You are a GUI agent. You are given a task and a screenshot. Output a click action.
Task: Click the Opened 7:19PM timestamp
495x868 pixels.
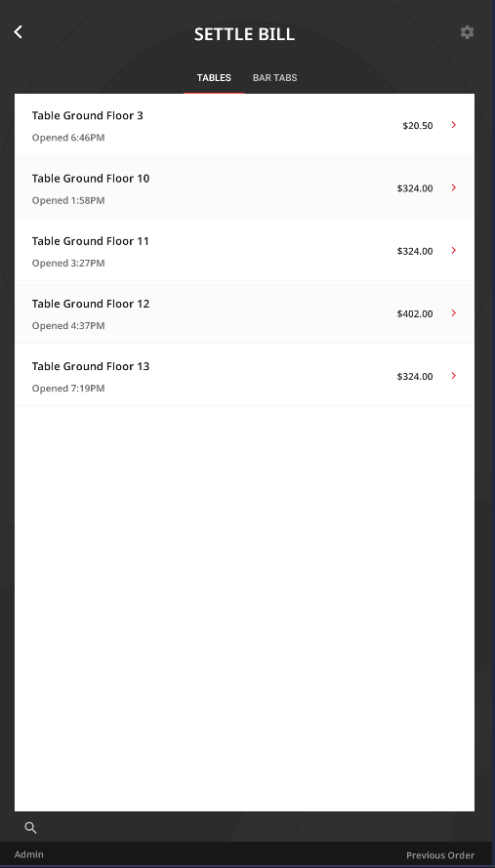point(68,388)
